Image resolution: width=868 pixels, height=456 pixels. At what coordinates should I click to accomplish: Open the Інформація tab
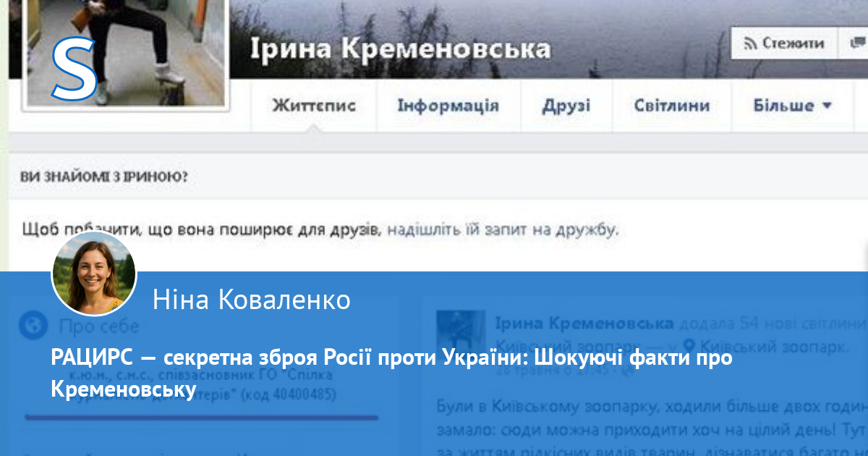point(448,106)
